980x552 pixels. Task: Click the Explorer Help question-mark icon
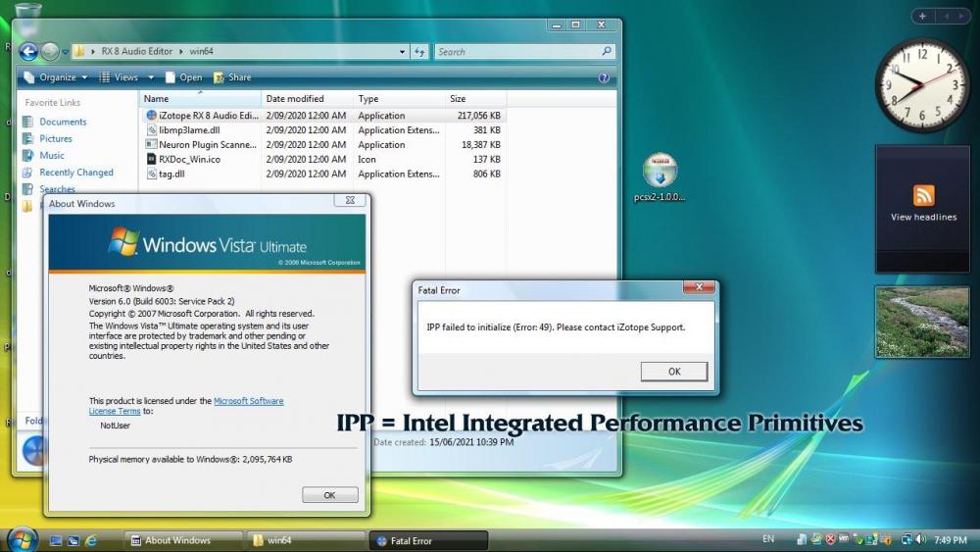(x=604, y=77)
